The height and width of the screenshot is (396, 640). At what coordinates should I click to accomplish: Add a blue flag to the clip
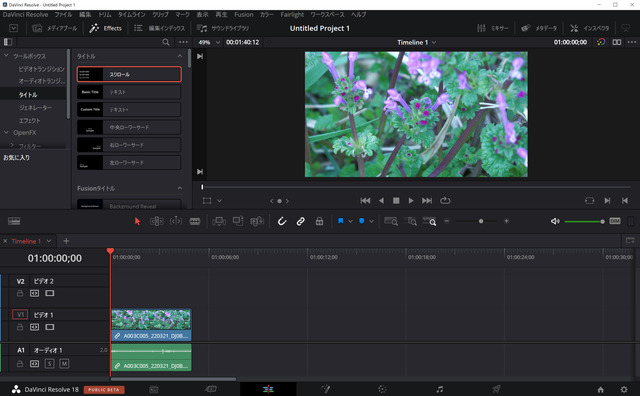[340, 221]
